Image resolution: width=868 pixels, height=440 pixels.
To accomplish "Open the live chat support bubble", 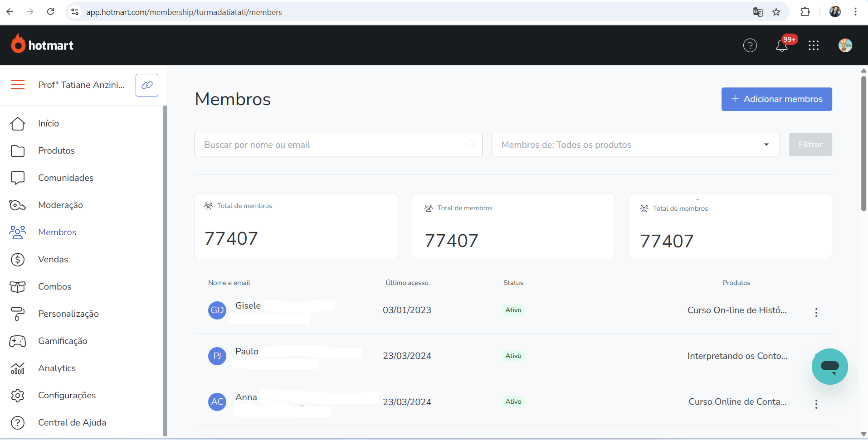I will 829,366.
